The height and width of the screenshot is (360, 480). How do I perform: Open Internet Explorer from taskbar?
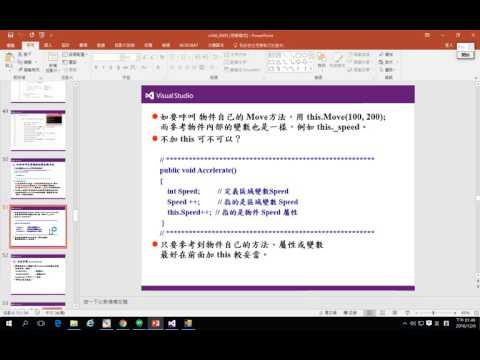click(90, 323)
